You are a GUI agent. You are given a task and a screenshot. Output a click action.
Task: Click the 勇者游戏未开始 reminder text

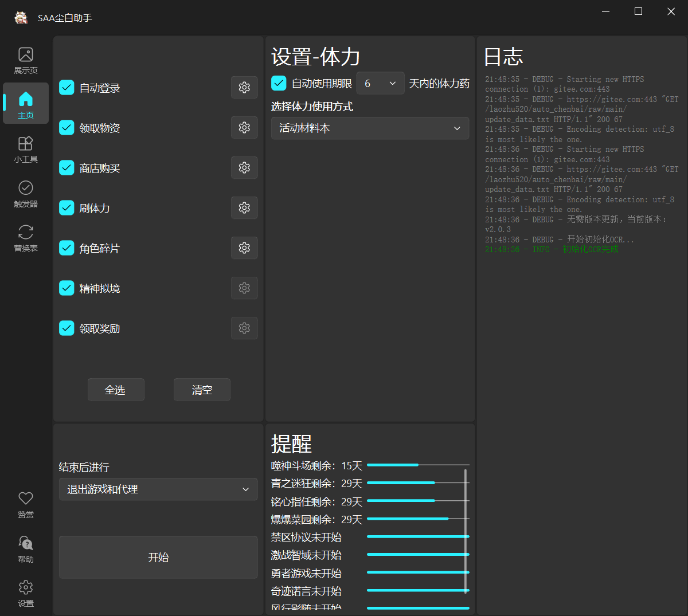[x=306, y=573]
